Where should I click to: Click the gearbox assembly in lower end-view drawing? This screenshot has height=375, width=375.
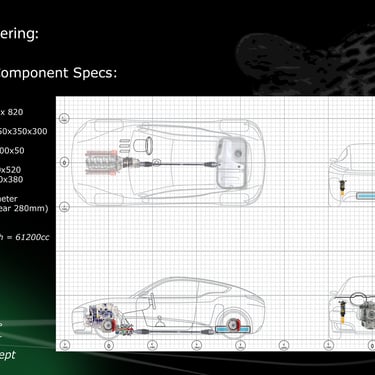pos(367,315)
